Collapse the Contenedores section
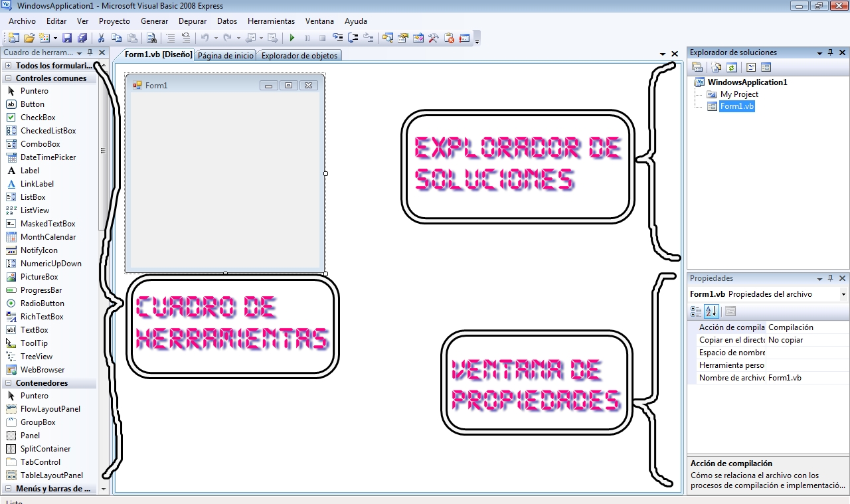This screenshot has height=504, width=850. (8, 383)
